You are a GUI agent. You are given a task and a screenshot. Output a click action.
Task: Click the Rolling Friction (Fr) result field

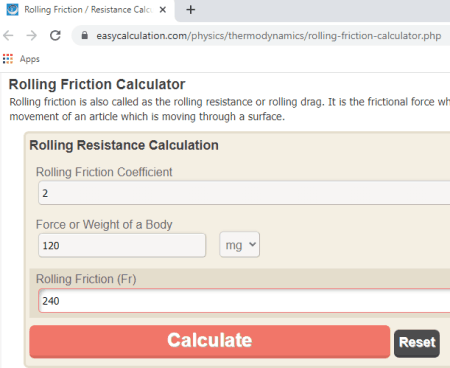(244, 301)
